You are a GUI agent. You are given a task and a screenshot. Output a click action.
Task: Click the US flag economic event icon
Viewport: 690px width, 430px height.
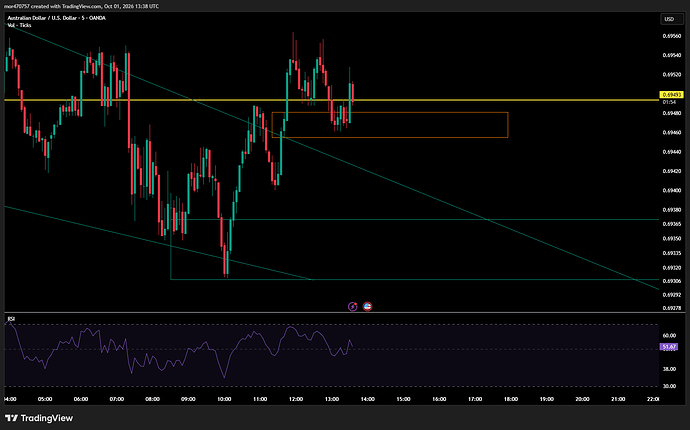pyautogui.click(x=367, y=306)
